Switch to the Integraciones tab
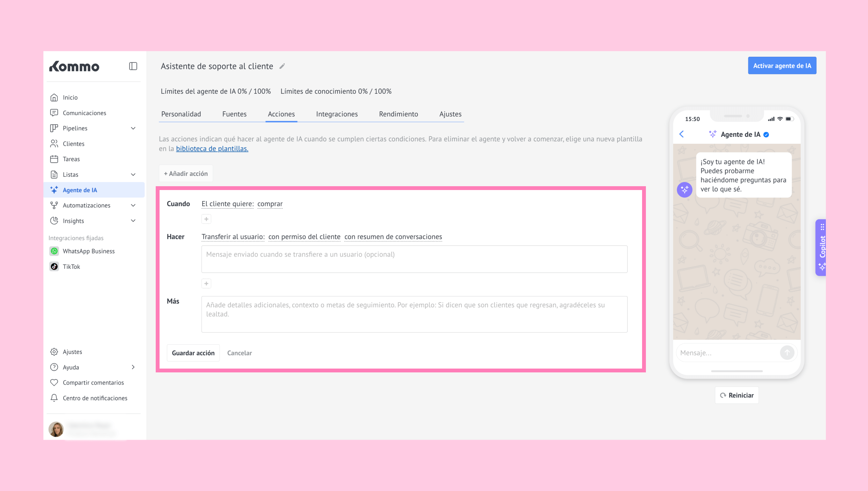 point(336,114)
